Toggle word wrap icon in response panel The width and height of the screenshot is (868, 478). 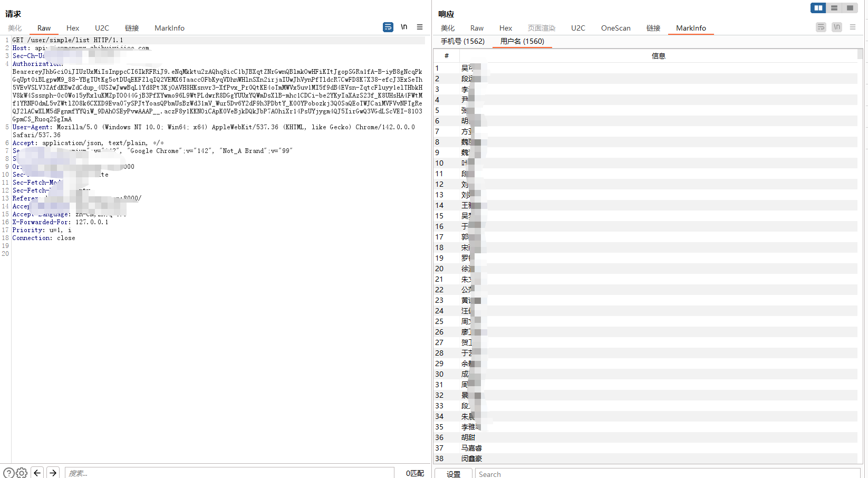(x=821, y=27)
